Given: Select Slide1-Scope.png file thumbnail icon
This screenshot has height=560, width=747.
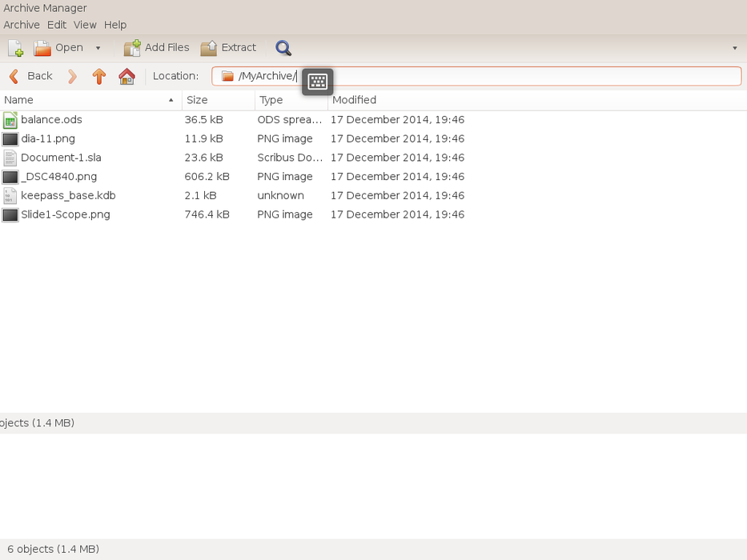Looking at the screenshot, I should [x=10, y=215].
